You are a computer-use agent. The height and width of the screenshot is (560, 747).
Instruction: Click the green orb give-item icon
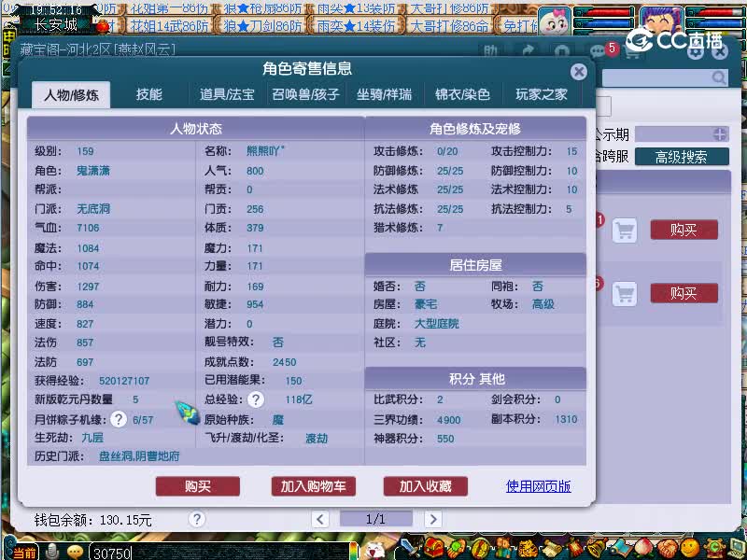(457, 549)
